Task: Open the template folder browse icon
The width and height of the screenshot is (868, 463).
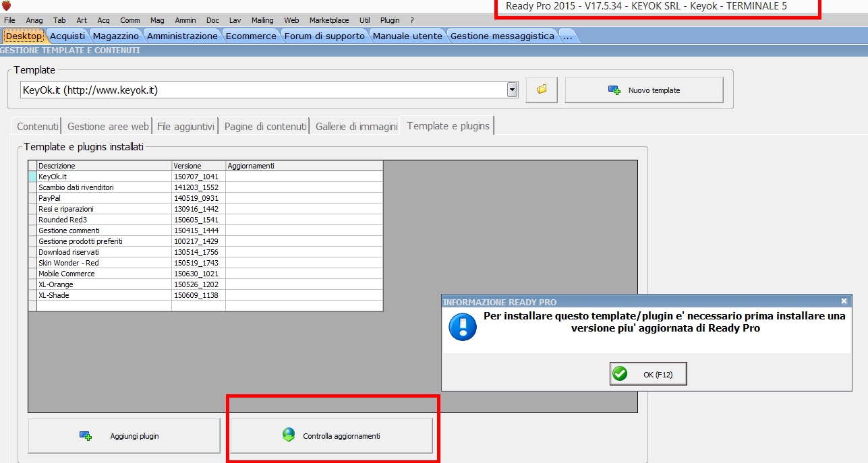Action: [x=541, y=90]
